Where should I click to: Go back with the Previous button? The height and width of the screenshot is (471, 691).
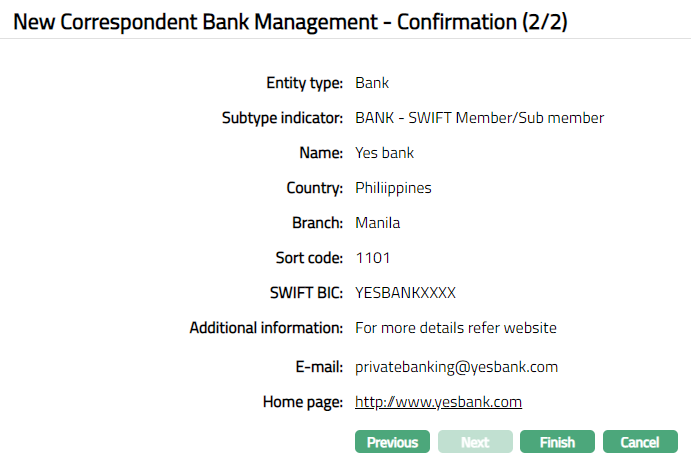(392, 442)
